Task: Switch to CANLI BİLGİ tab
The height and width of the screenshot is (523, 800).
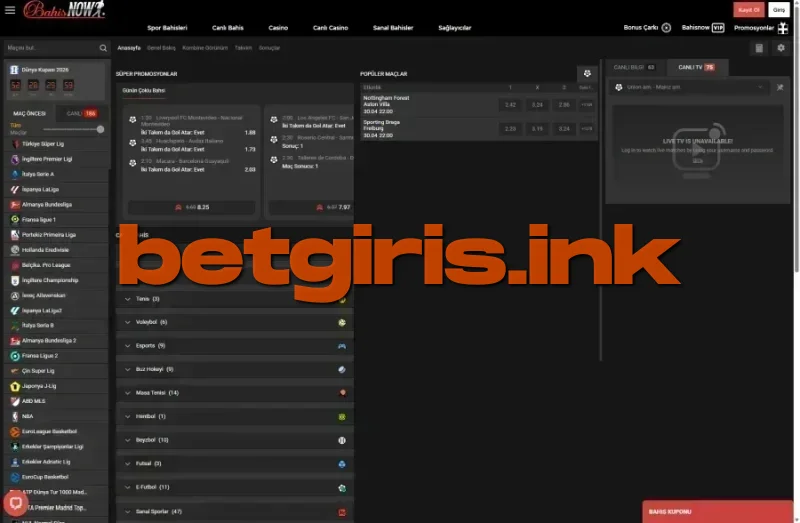Action: pyautogui.click(x=634, y=67)
